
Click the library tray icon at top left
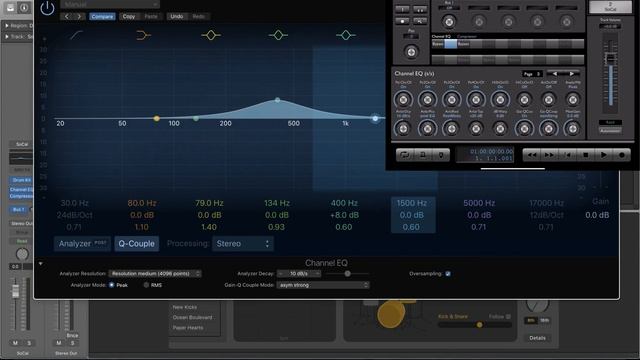(10, 7)
